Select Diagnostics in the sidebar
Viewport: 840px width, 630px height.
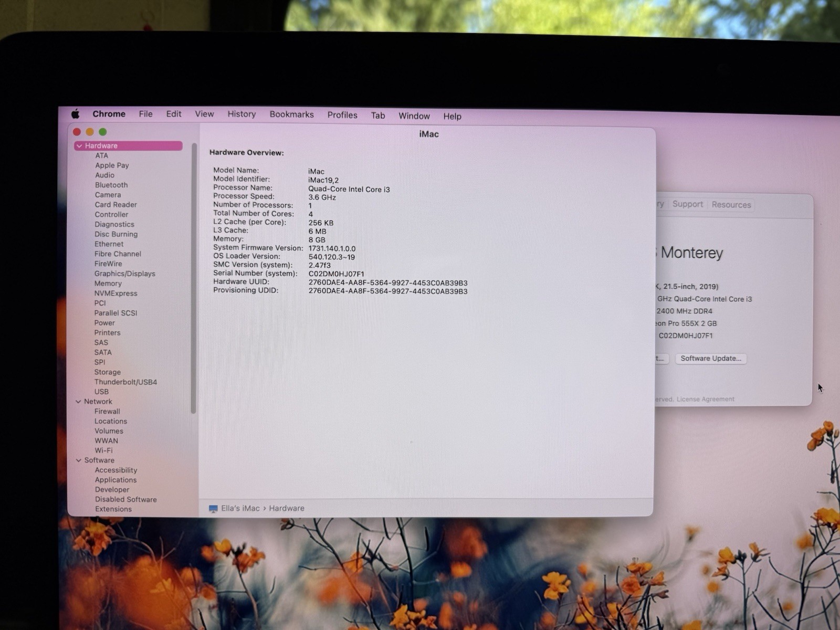click(114, 225)
